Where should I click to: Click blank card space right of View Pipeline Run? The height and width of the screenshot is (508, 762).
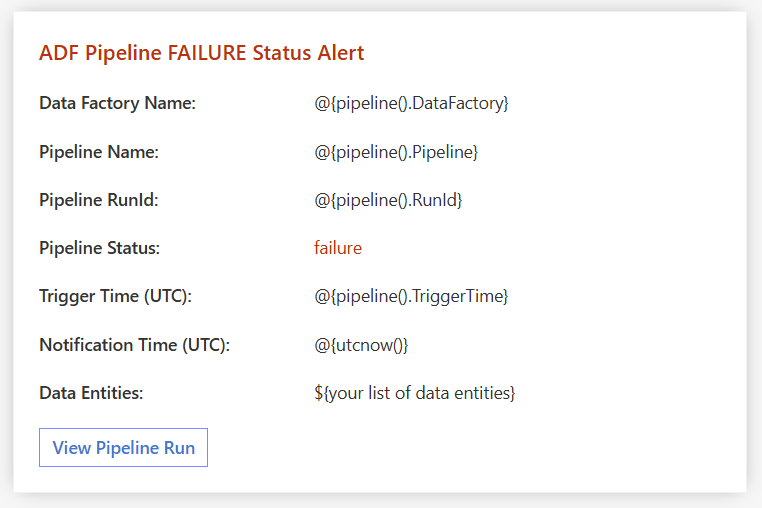pos(480,447)
